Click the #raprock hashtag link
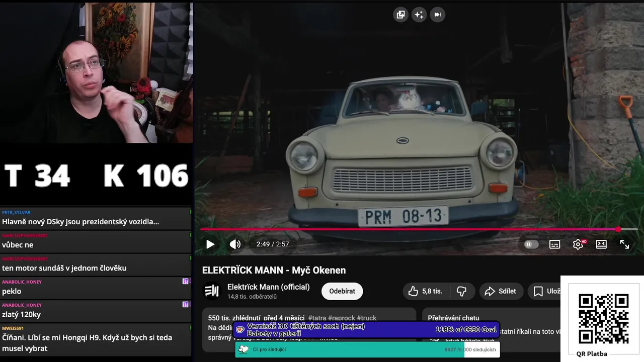This screenshot has height=362, width=644. 341,318
